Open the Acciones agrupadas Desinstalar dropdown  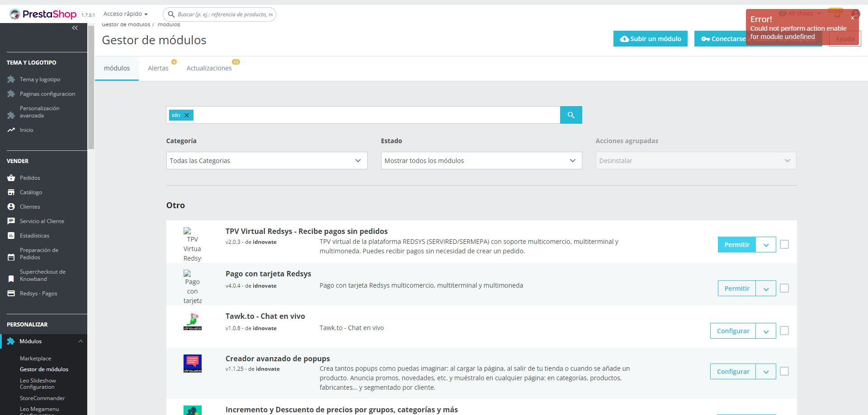(x=696, y=161)
